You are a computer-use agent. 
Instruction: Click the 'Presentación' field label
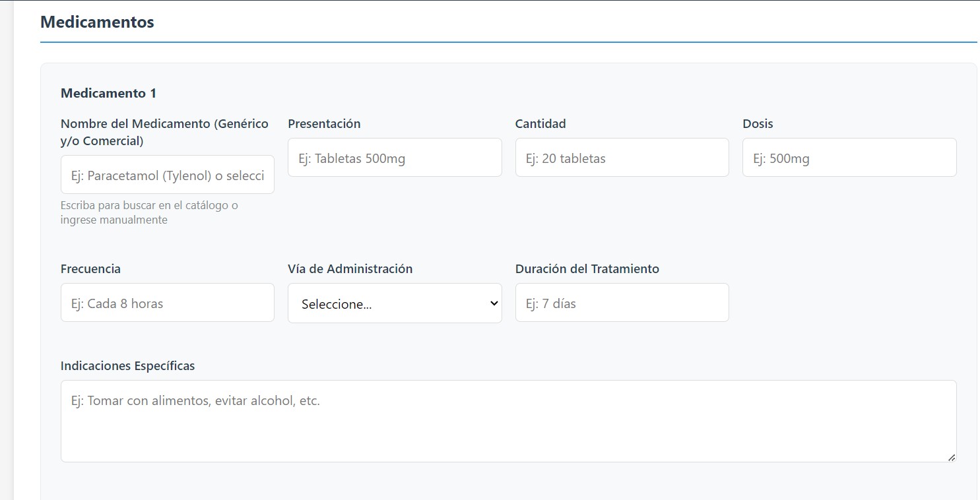click(324, 123)
